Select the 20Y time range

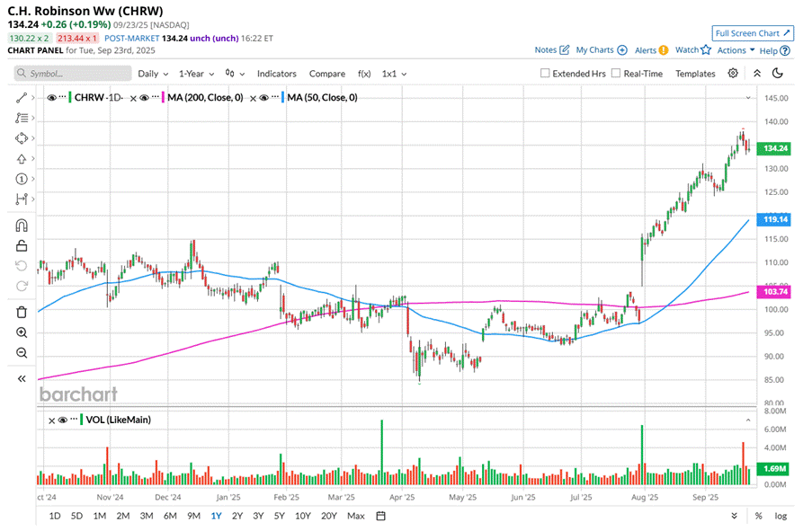(x=329, y=516)
